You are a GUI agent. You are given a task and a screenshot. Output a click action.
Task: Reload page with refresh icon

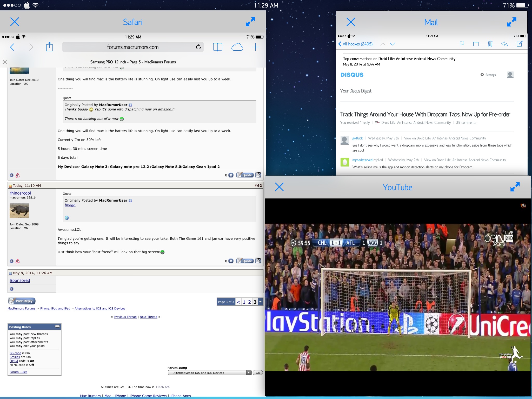pos(198,47)
